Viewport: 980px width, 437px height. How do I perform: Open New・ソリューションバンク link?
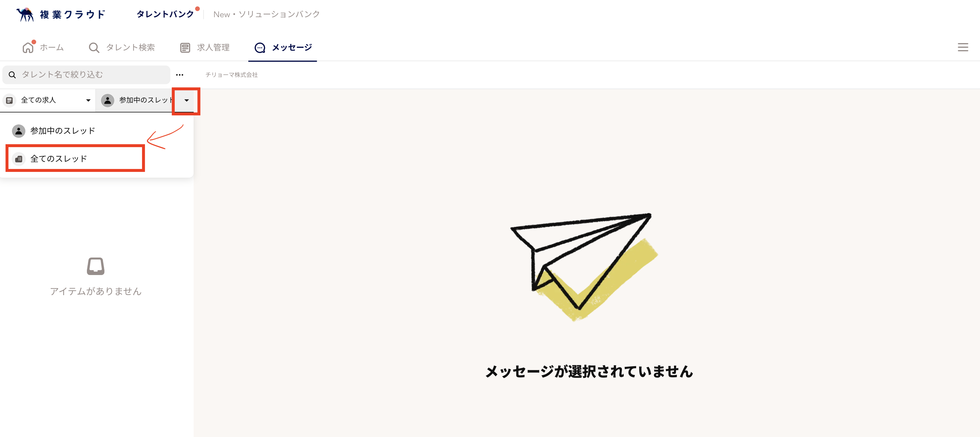click(x=266, y=15)
